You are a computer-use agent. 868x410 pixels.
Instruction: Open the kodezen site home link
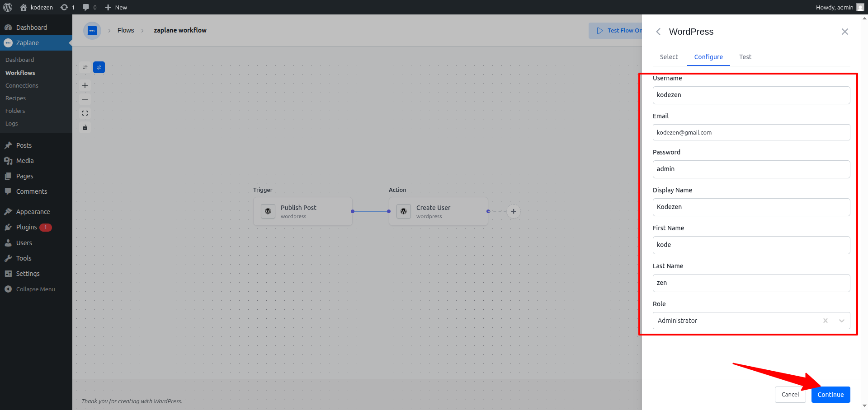click(x=36, y=7)
